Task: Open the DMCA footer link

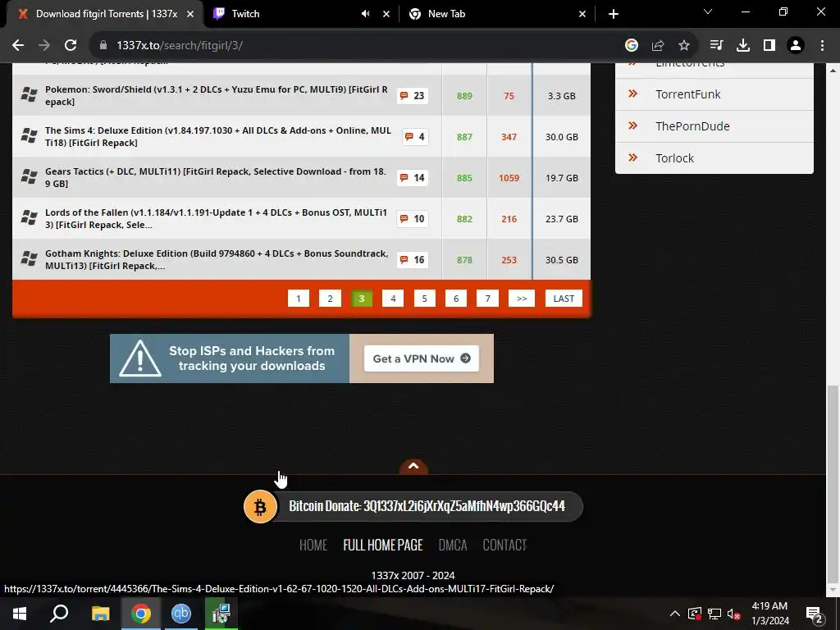Action: pyautogui.click(x=453, y=546)
